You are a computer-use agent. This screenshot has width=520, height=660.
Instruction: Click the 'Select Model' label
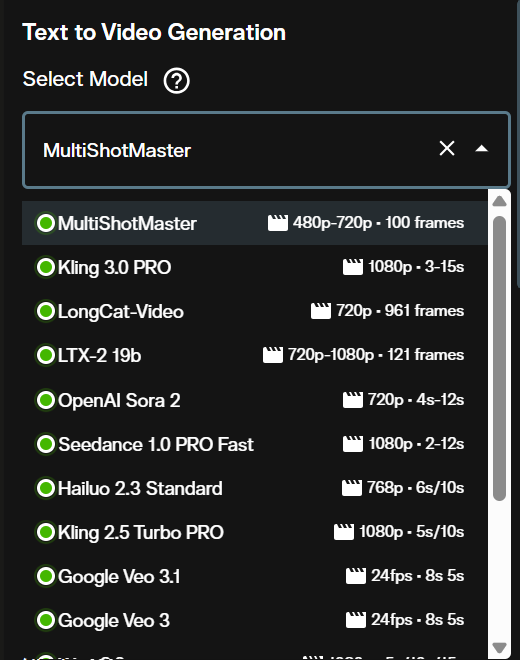(85, 79)
